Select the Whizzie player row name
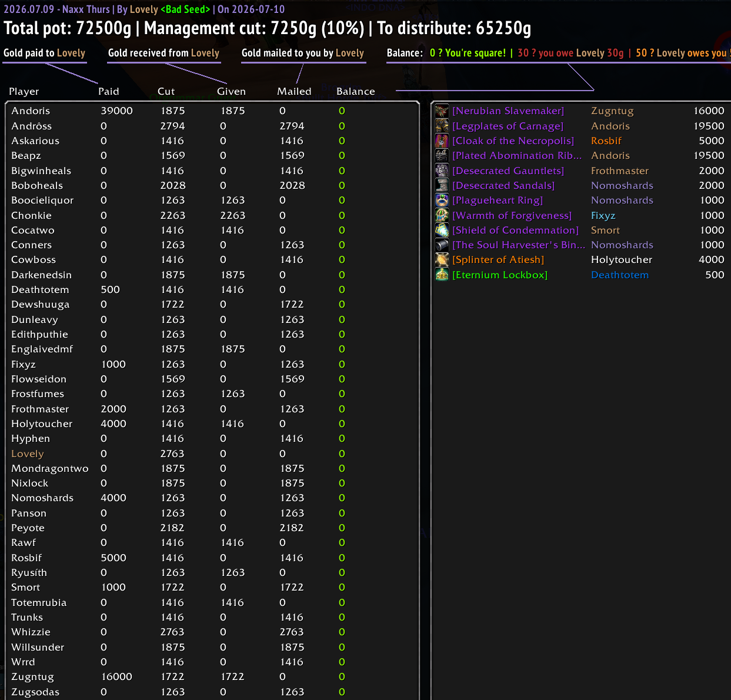 pos(31,632)
